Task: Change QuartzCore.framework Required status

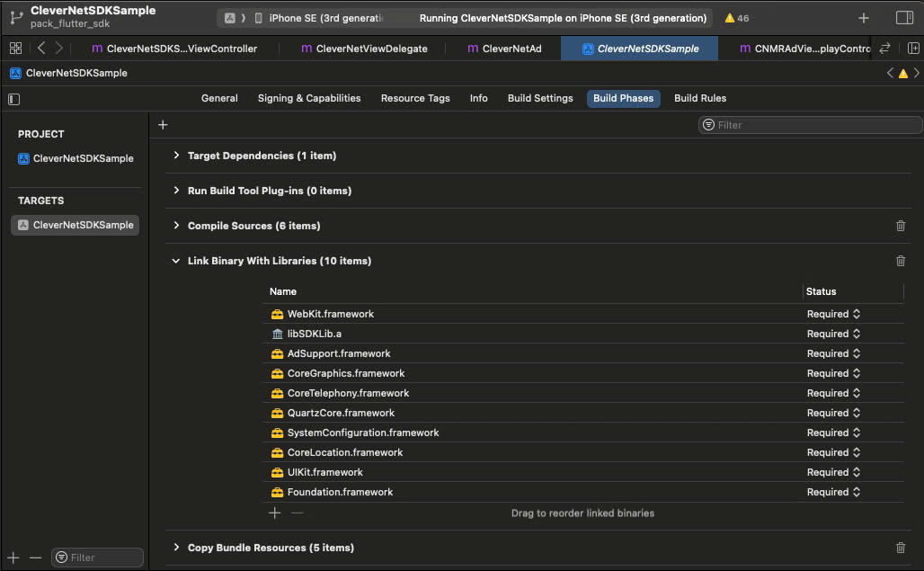Action: (833, 413)
